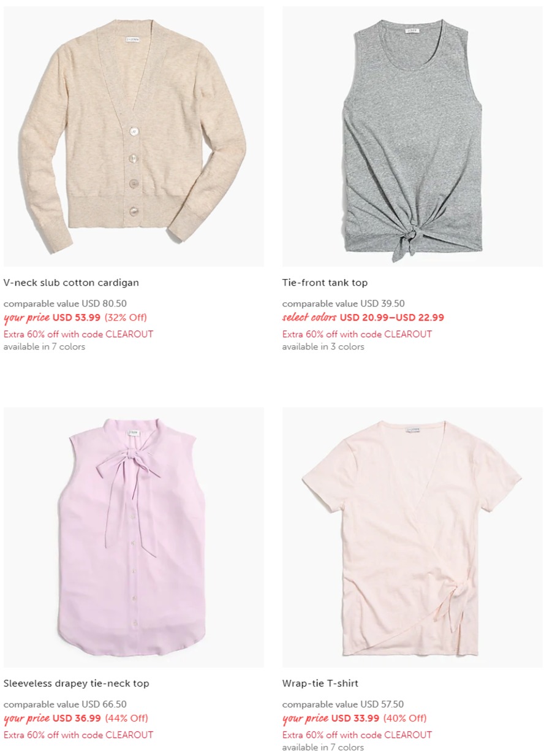Click the cardigan's available in 7 colors text
The height and width of the screenshot is (756, 544).
tap(44, 346)
